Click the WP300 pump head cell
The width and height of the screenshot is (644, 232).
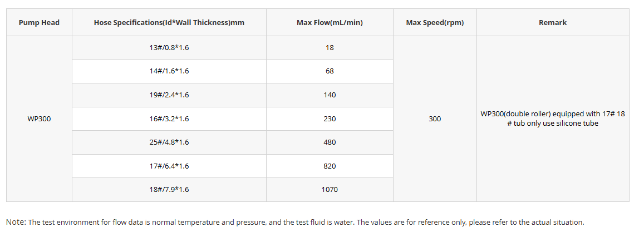pos(39,119)
